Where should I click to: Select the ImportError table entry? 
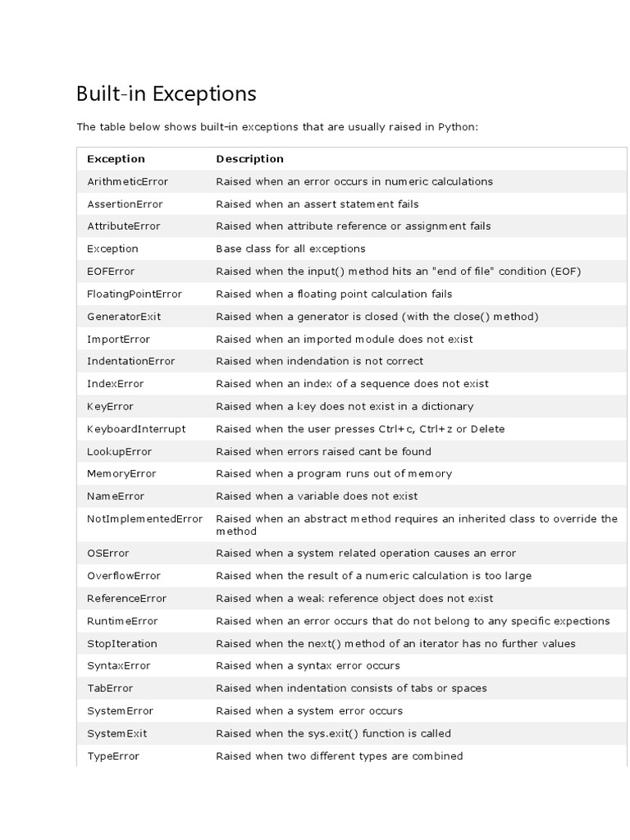118,339
